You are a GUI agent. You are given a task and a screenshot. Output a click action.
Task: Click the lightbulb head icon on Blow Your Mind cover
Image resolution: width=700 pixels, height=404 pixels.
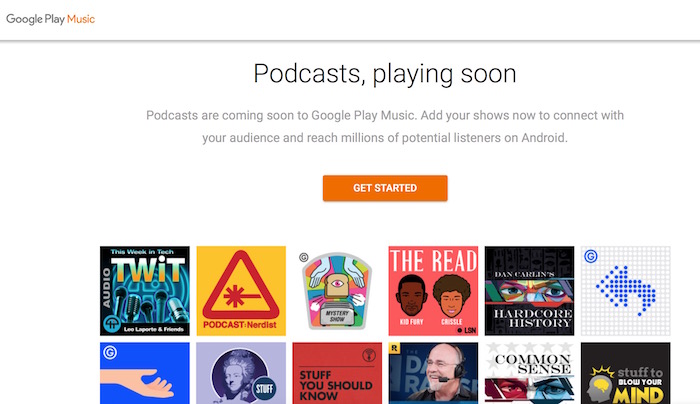(x=601, y=385)
